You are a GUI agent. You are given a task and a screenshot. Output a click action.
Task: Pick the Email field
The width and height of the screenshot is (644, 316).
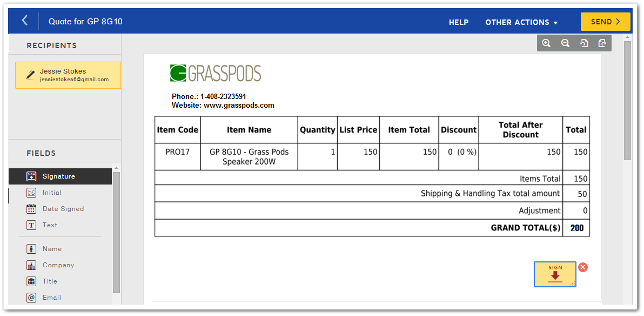[51, 298]
